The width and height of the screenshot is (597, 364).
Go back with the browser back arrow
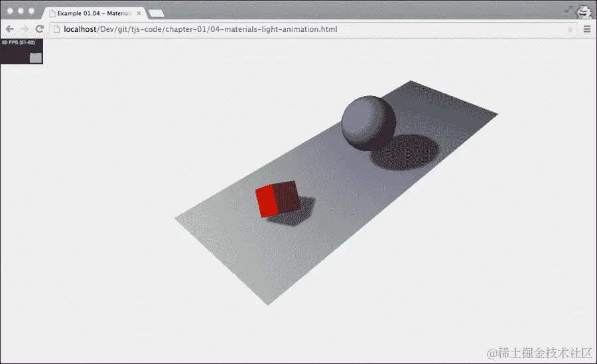tap(10, 29)
